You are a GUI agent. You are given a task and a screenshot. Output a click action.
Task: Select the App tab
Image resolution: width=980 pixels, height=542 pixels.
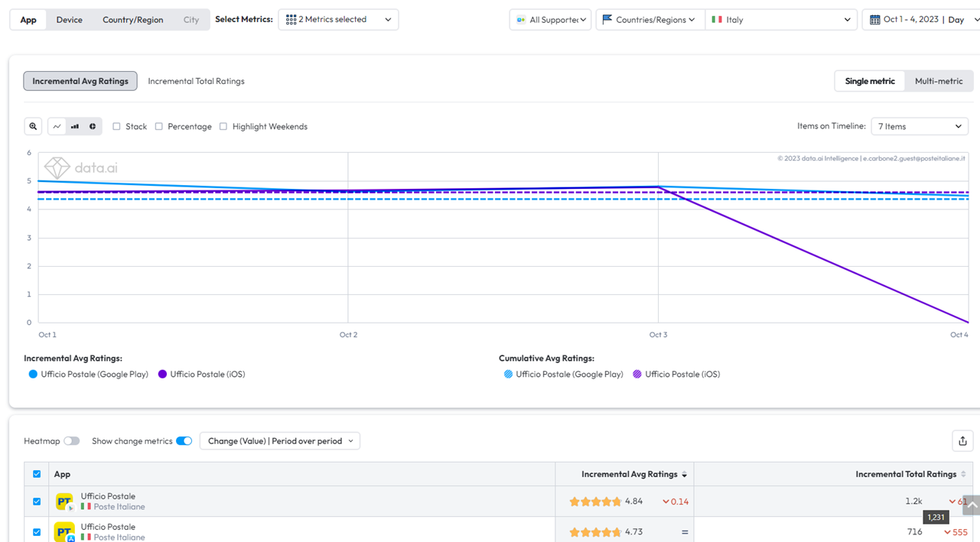28,20
